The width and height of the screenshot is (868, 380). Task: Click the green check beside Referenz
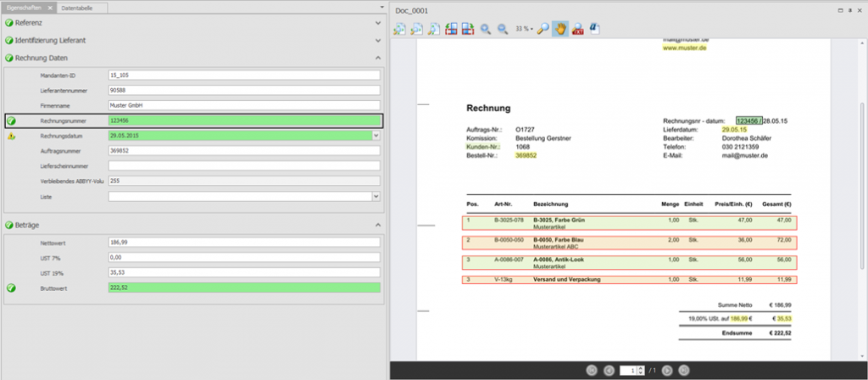[x=8, y=23]
